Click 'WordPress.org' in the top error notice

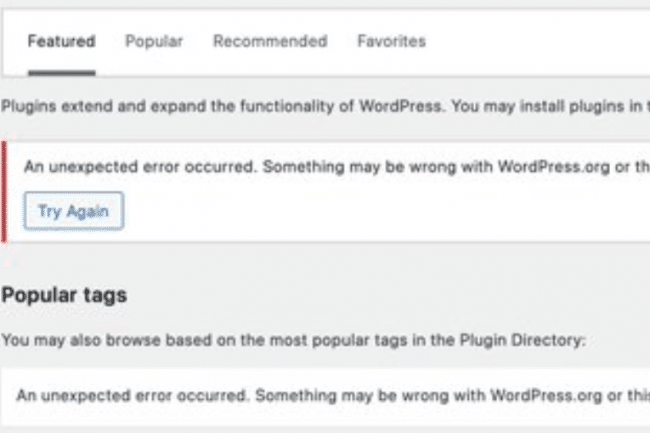tap(553, 167)
